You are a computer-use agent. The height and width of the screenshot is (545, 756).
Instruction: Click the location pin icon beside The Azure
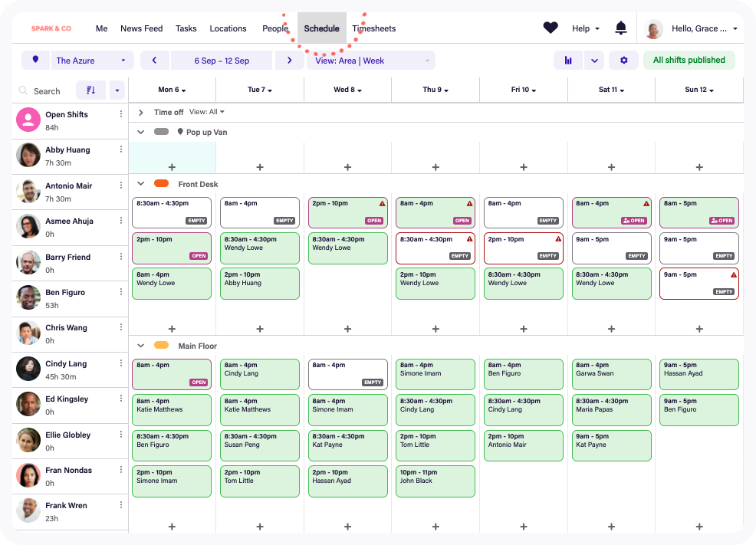click(x=35, y=60)
